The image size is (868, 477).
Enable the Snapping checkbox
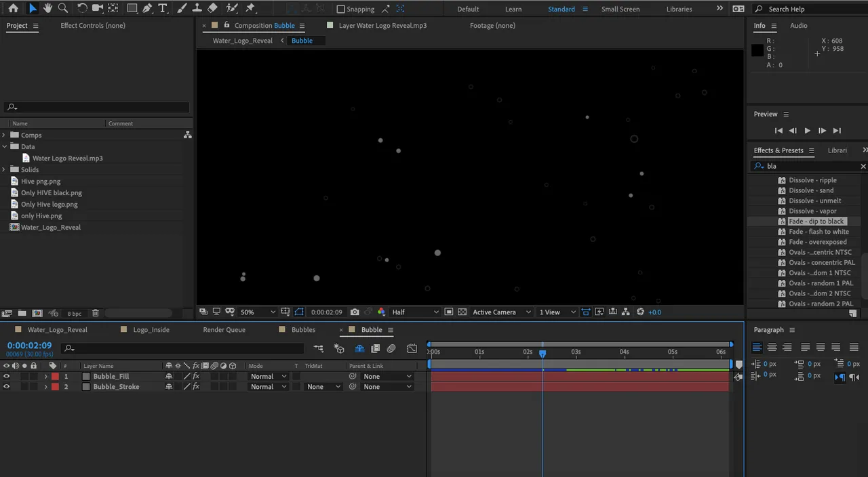coord(341,9)
